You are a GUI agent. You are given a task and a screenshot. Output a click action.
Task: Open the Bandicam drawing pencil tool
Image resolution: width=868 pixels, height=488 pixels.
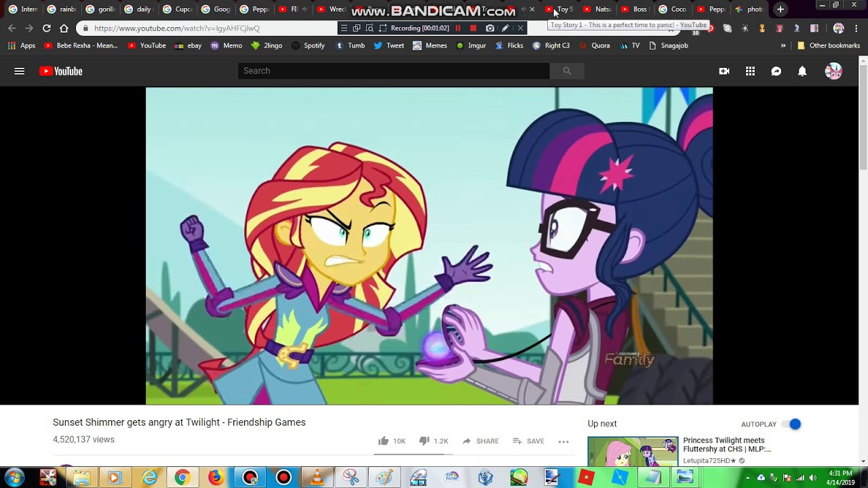pos(505,28)
